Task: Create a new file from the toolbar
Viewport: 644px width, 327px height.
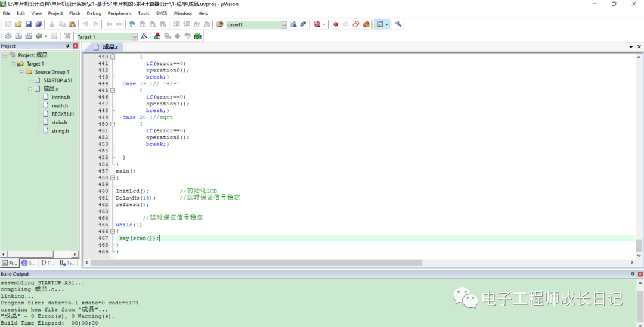Action: 8,24
